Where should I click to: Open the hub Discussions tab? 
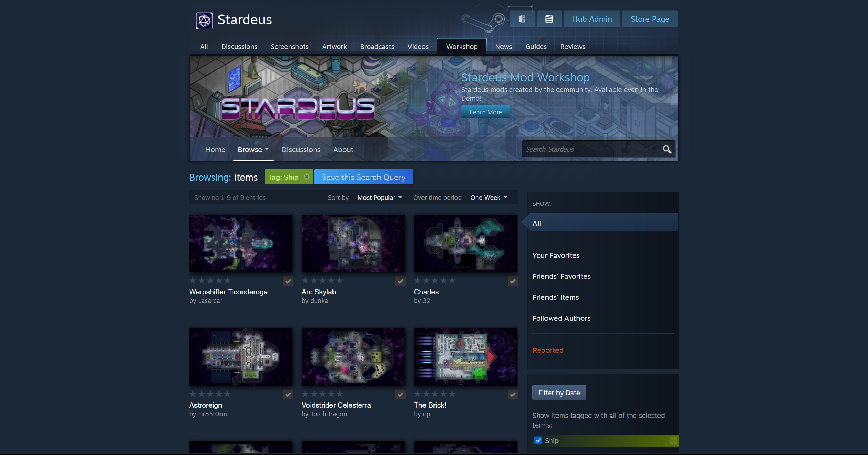(x=239, y=47)
